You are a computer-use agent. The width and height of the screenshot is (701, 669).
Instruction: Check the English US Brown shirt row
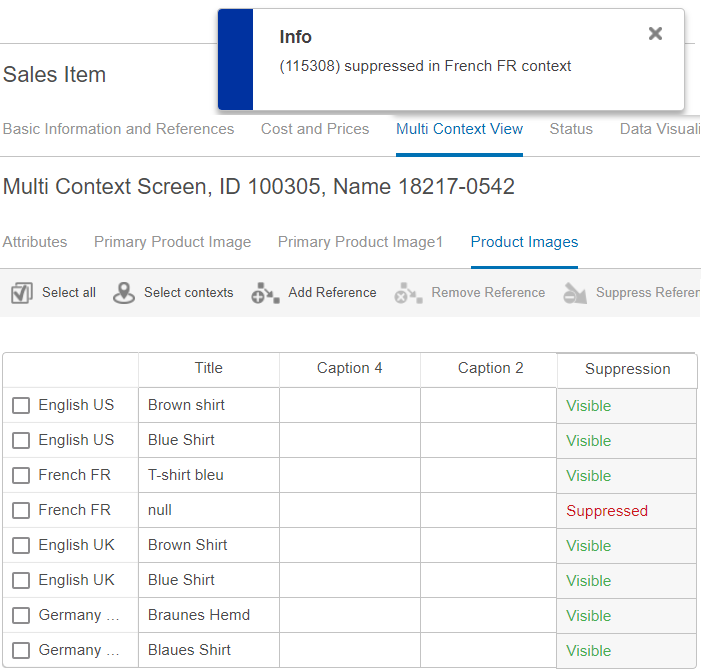coord(21,405)
